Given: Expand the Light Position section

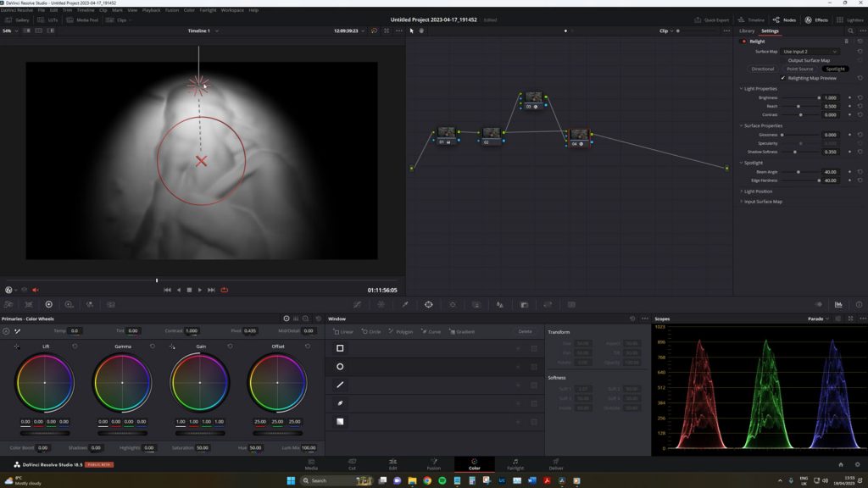Looking at the screenshot, I should point(741,191).
